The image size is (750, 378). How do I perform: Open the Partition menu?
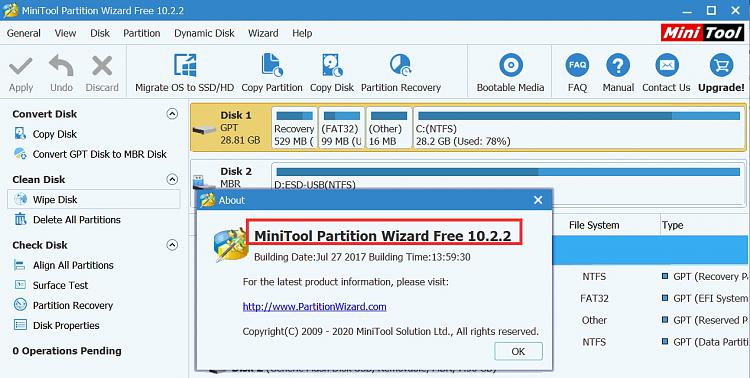(142, 33)
